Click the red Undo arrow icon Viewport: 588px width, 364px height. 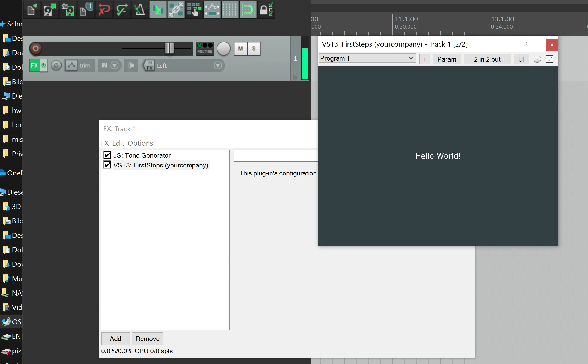tap(104, 10)
